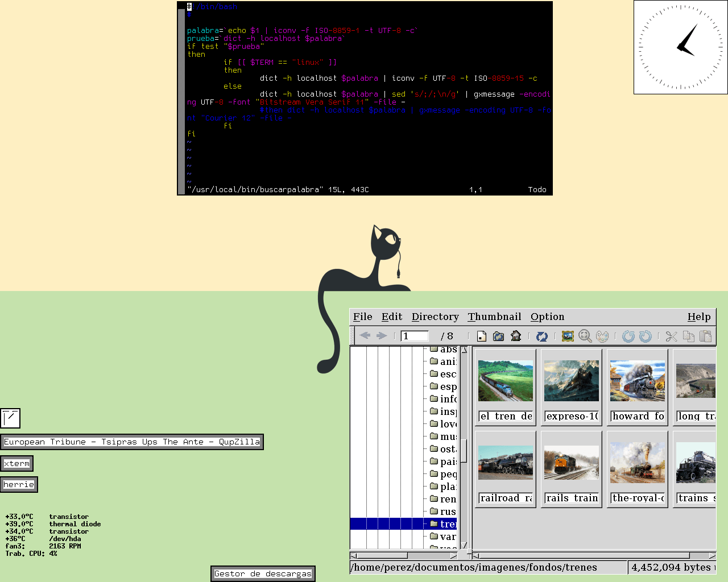This screenshot has height=582, width=728.
Task: Go to home directory icon
Action: coord(516,336)
